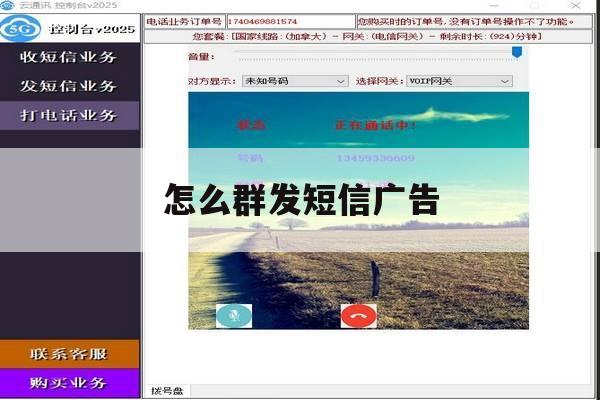Open the 发短信业务 menu item
This screenshot has width=600, height=400.
tap(69, 86)
